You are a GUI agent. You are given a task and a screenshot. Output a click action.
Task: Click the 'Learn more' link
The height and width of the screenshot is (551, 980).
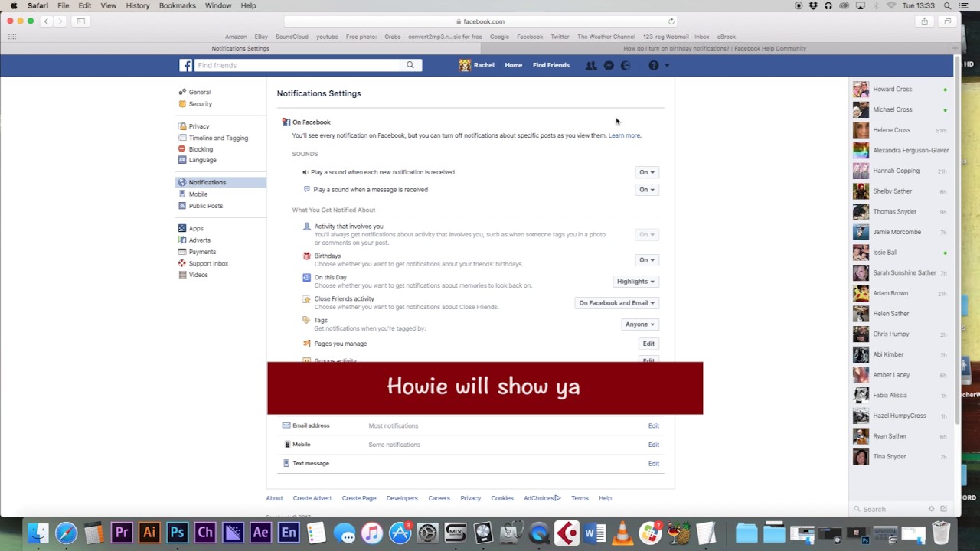pos(625,135)
